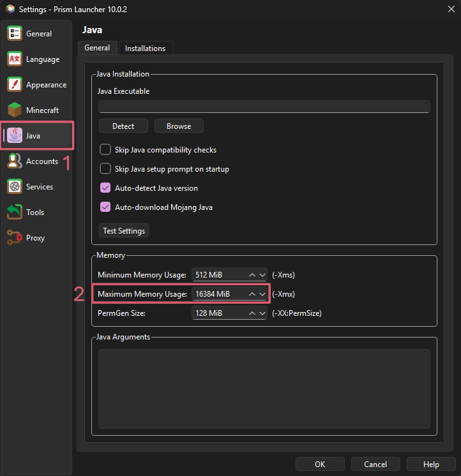Increase Maximum Memory Usage with up arrow

[252, 294]
